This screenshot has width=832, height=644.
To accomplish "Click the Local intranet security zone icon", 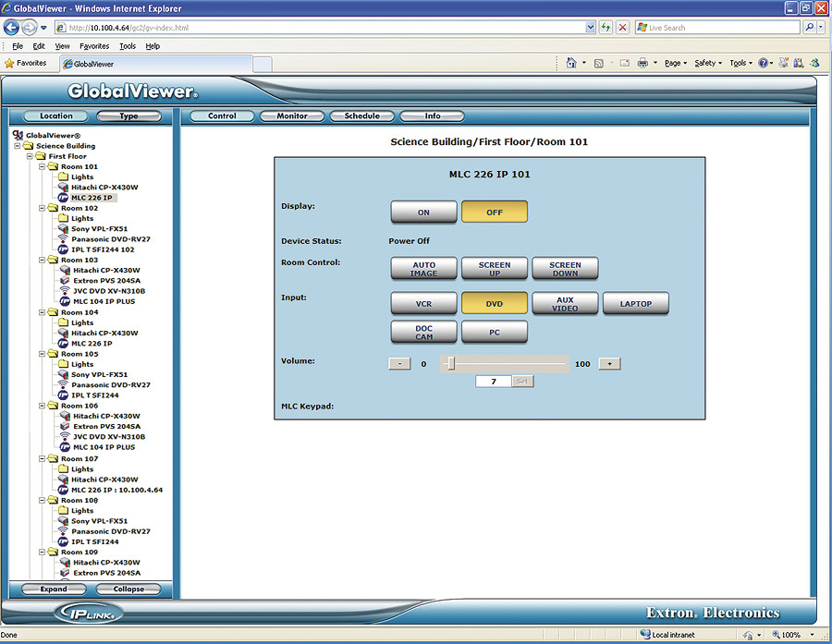I will click(x=644, y=634).
